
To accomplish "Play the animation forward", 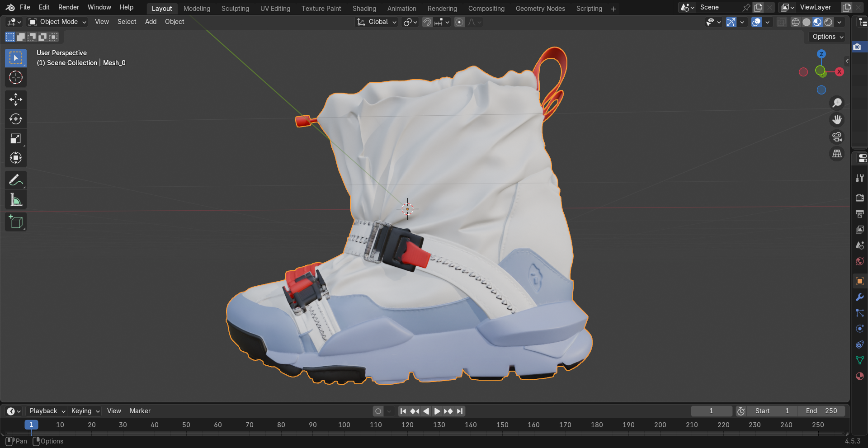I will pyautogui.click(x=437, y=411).
